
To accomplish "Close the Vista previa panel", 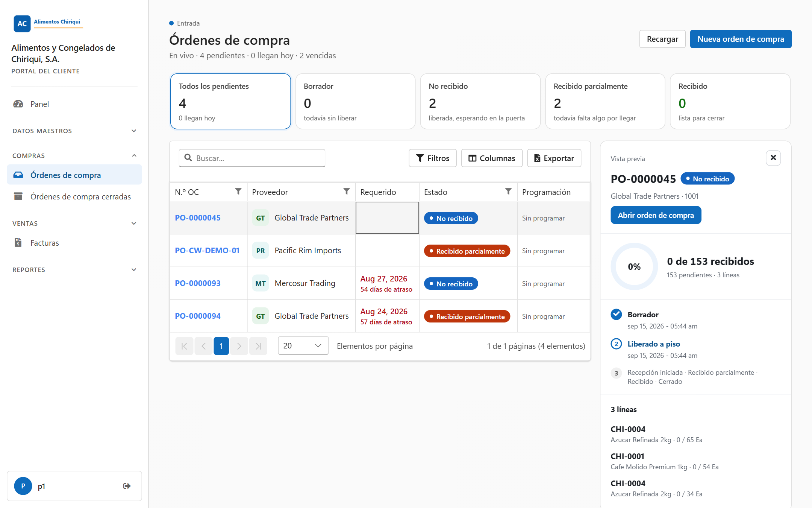I will [773, 158].
